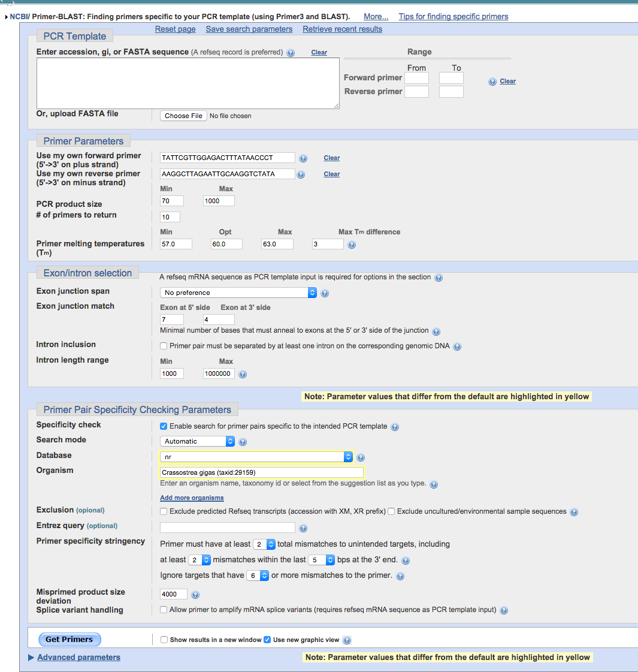Open Save search parameters link
The height and width of the screenshot is (672, 638).
pyautogui.click(x=249, y=29)
